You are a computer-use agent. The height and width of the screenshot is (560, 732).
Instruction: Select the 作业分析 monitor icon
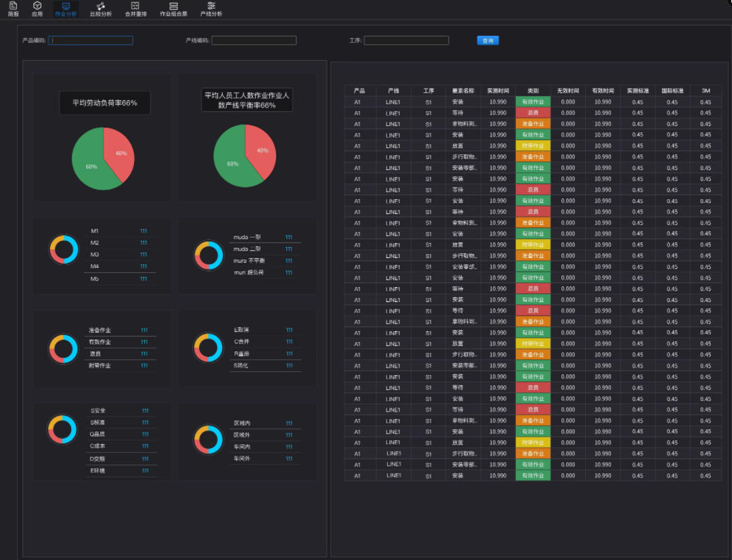coord(66,6)
